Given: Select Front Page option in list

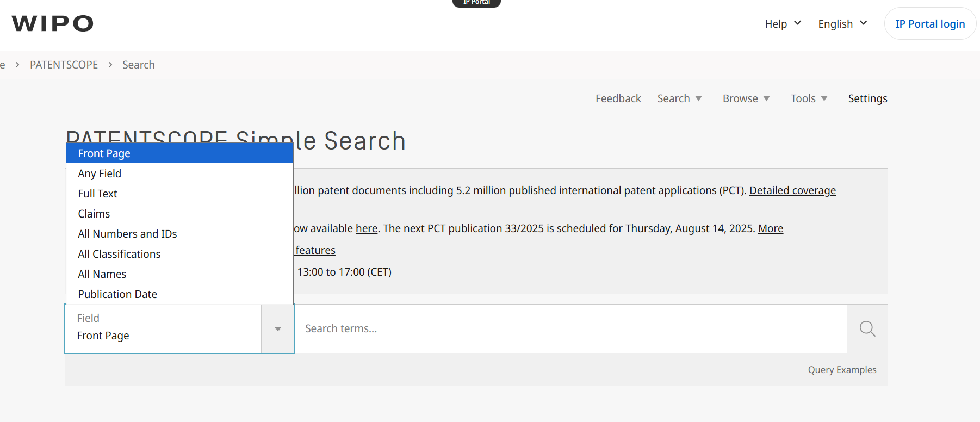Looking at the screenshot, I should 179,153.
